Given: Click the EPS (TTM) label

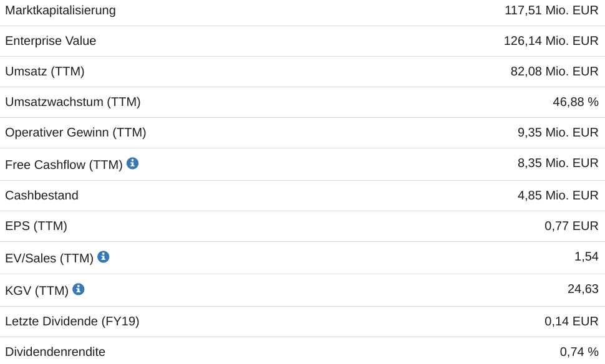Looking at the screenshot, I should pos(36,226).
